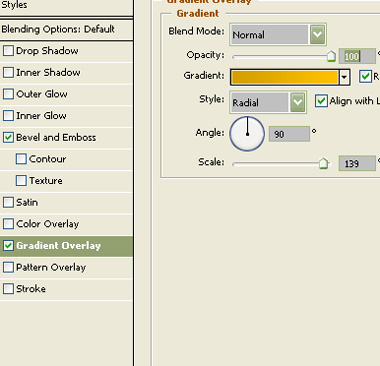
Task: Select the Texture sub-style label
Action: click(x=46, y=181)
